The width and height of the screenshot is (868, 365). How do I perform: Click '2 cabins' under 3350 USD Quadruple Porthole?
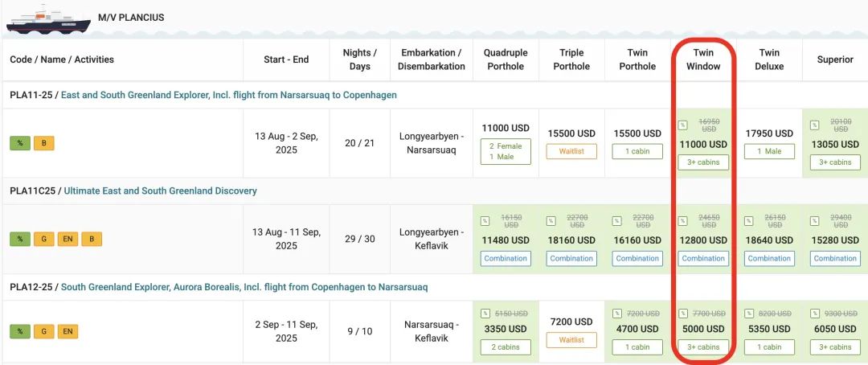click(506, 347)
